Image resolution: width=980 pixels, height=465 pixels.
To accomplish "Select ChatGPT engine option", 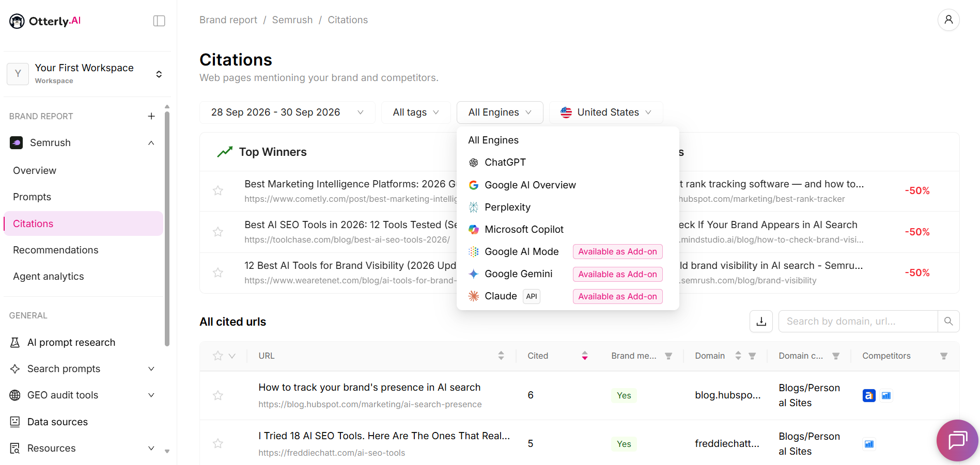I will [568, 163].
